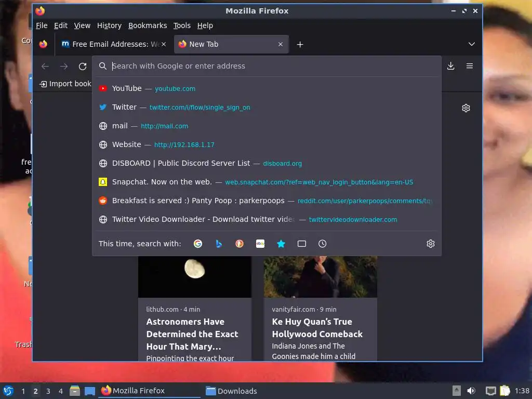Select the New Tab tab

[x=231, y=44]
